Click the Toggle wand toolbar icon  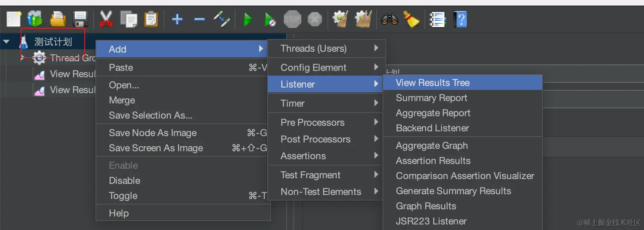pyautogui.click(x=221, y=19)
